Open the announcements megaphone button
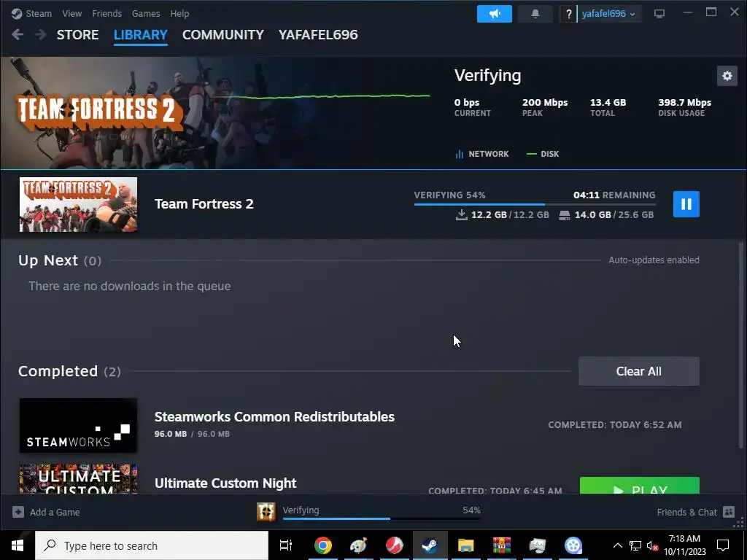 [x=495, y=14]
